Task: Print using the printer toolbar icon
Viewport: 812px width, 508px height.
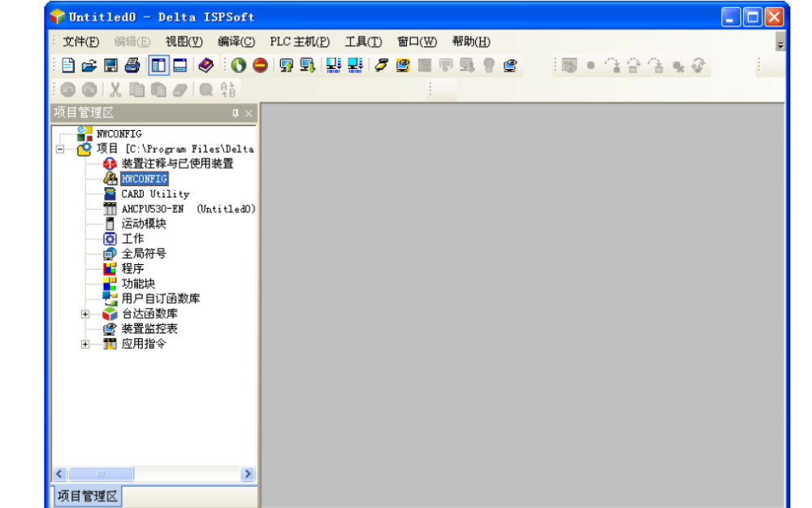Action: pyautogui.click(x=132, y=65)
